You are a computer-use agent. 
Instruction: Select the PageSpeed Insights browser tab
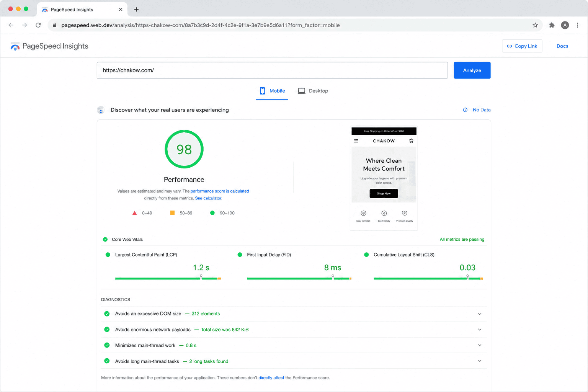coord(82,10)
